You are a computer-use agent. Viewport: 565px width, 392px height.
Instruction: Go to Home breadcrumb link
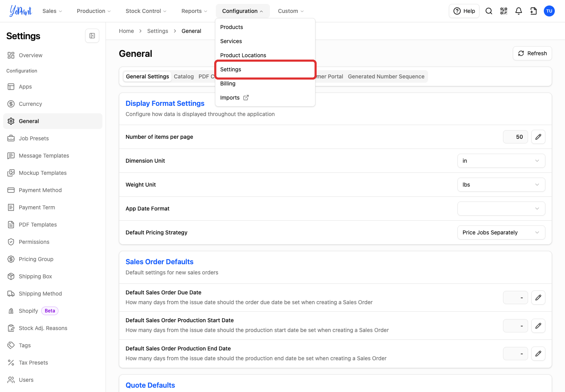pos(126,31)
